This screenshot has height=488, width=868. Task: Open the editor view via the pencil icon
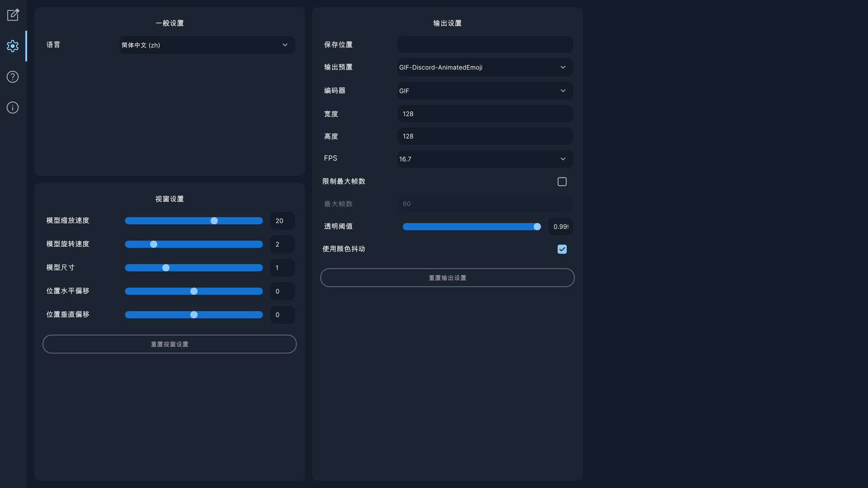pos(13,15)
